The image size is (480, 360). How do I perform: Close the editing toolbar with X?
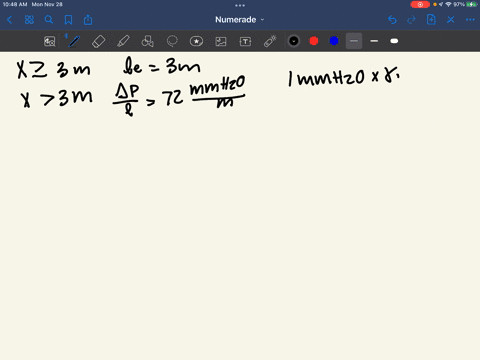point(451,20)
